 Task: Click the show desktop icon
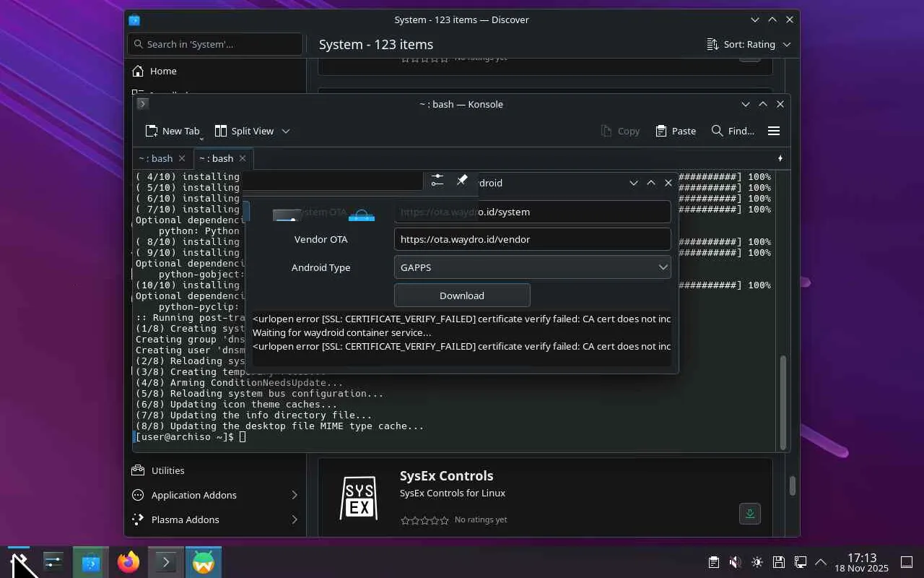click(907, 562)
